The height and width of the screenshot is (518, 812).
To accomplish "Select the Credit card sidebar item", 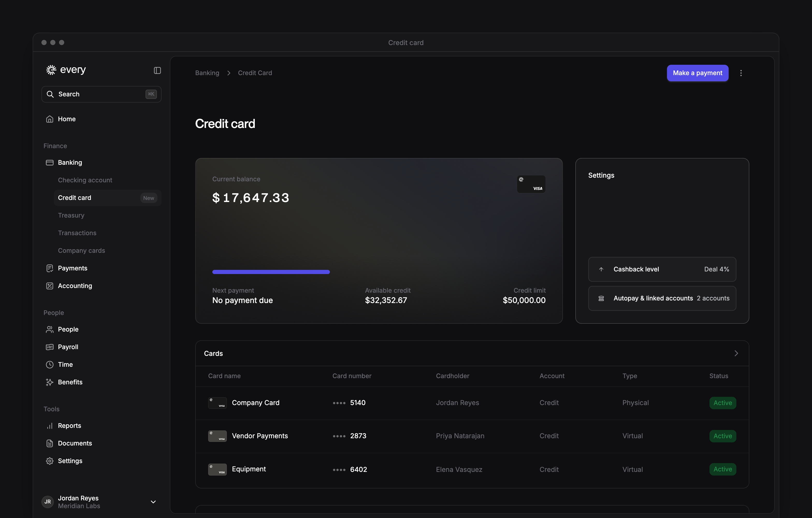I will (107, 198).
